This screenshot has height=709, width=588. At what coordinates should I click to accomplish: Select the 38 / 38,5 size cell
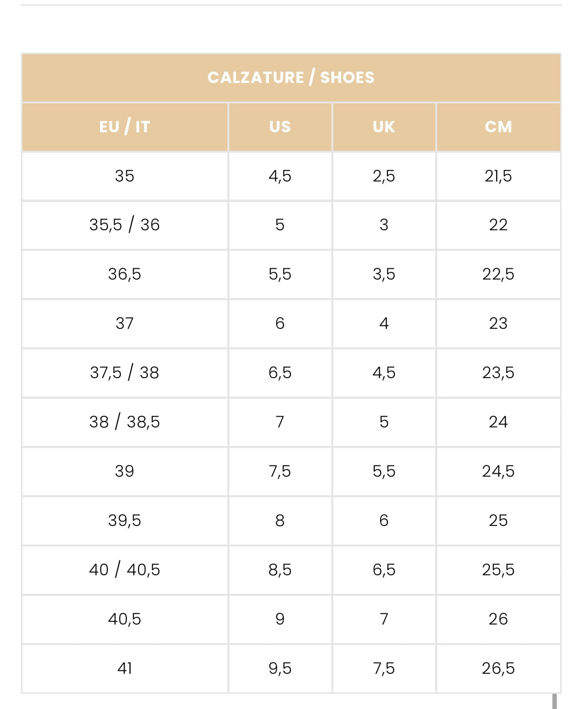click(124, 422)
